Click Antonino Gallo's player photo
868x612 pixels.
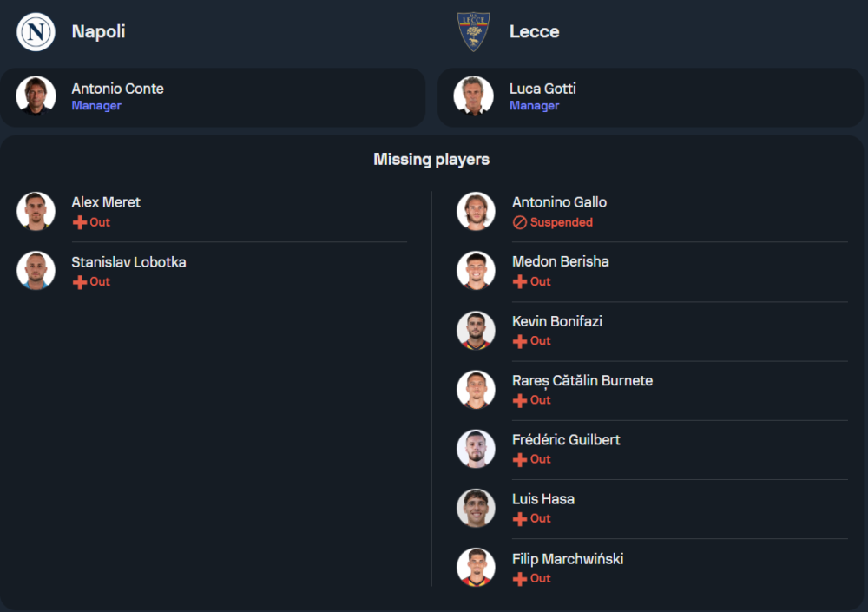point(476,211)
